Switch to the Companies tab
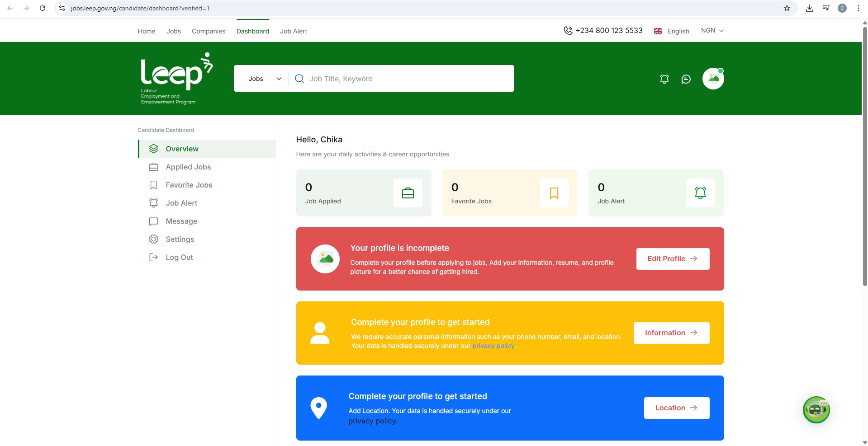Viewport: 868px width, 446px height. click(x=208, y=31)
